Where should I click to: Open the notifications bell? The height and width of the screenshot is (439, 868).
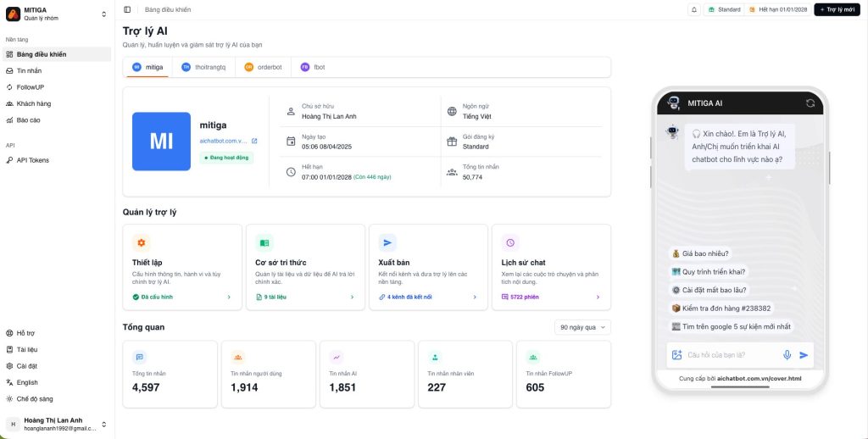(x=694, y=9)
